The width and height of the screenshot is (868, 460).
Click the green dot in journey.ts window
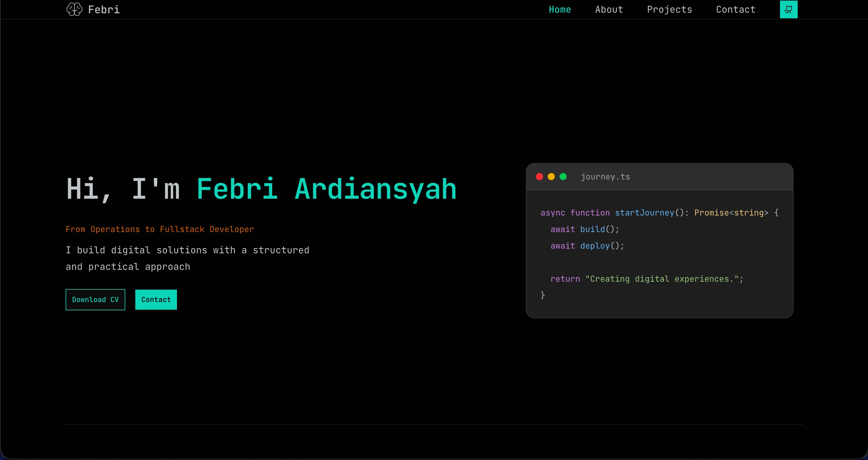[x=563, y=177]
